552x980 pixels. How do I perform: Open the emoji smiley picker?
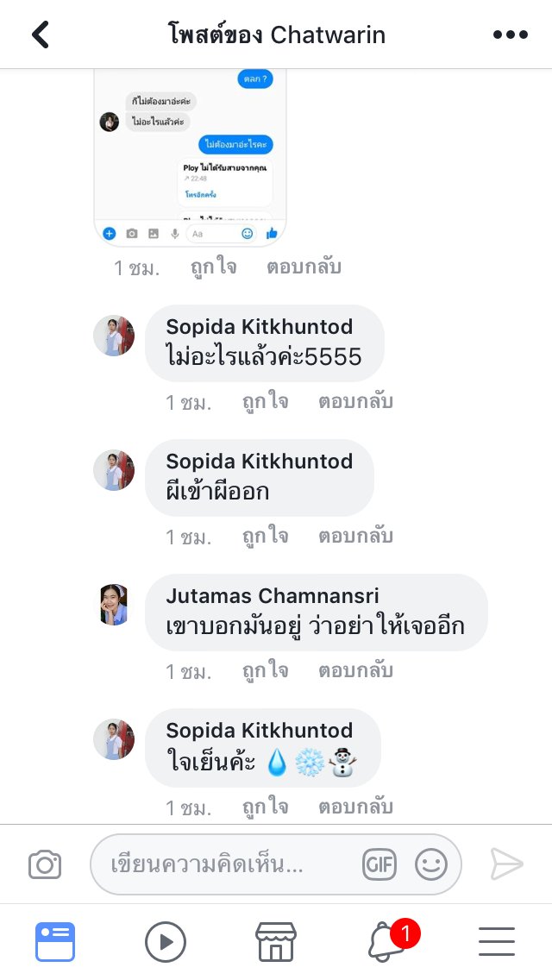[x=431, y=864]
